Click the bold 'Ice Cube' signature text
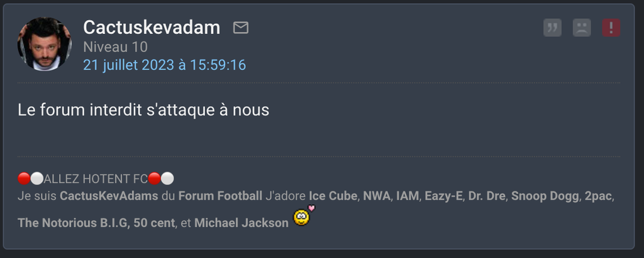Screen dimensions: 644x258 coord(333,196)
